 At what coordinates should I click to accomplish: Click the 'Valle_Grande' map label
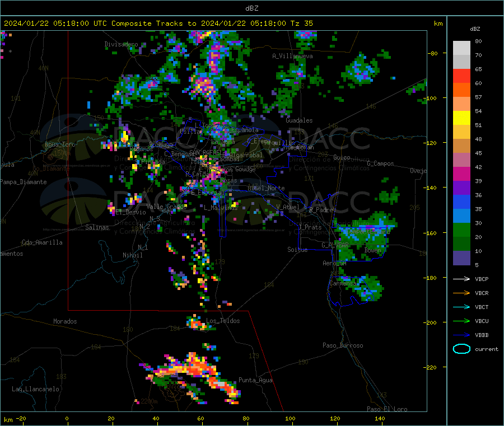coord(167,207)
